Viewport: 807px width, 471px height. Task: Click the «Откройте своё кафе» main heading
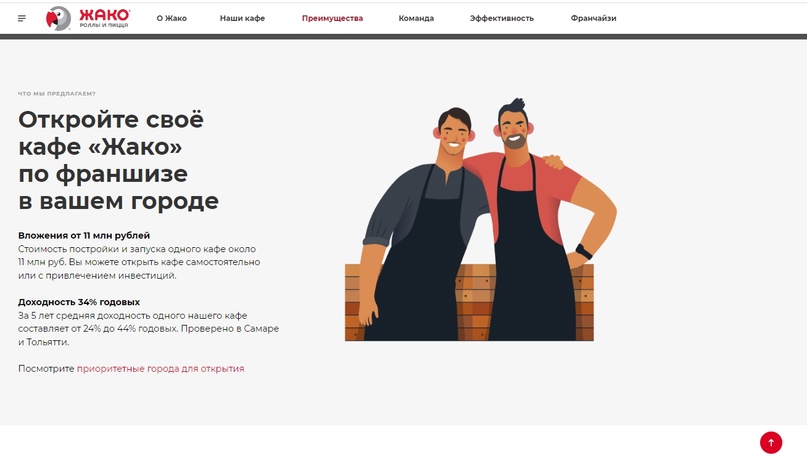coord(118,160)
